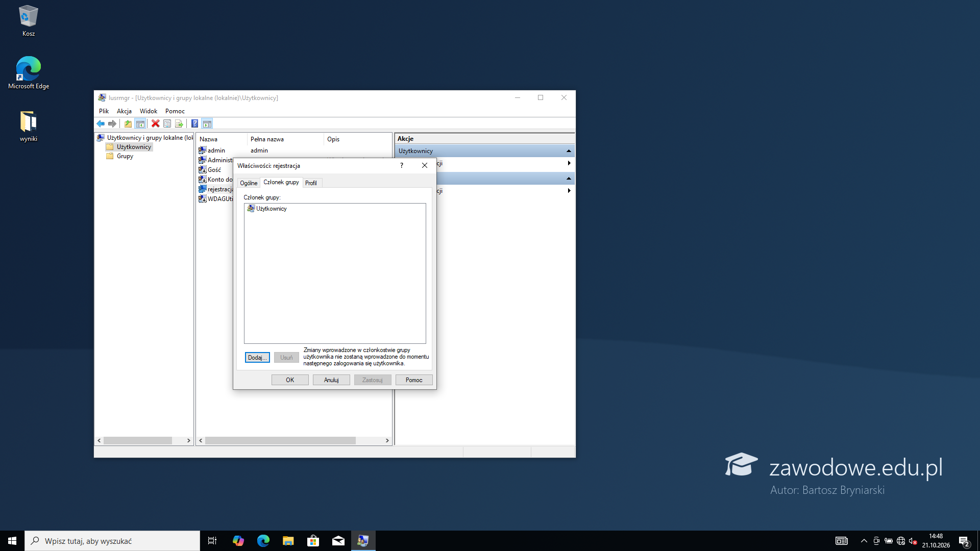
Task: Open the Pomoc menu
Action: [175, 111]
